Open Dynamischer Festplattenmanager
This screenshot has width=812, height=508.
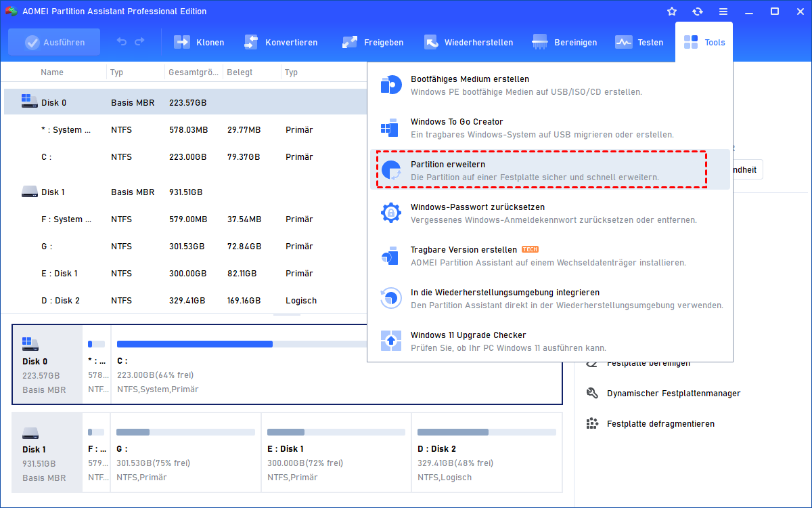click(x=673, y=394)
